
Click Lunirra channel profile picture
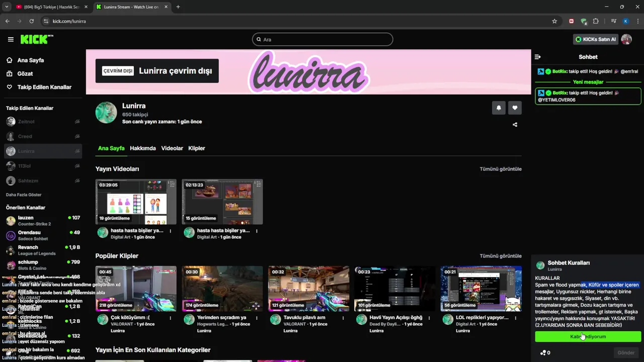[x=106, y=113]
